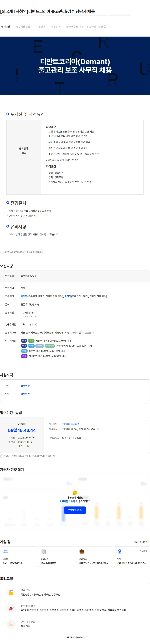Switch to the 접수기간·방법 tab
Viewport: 150px width, 644px height.
pos(23,27)
